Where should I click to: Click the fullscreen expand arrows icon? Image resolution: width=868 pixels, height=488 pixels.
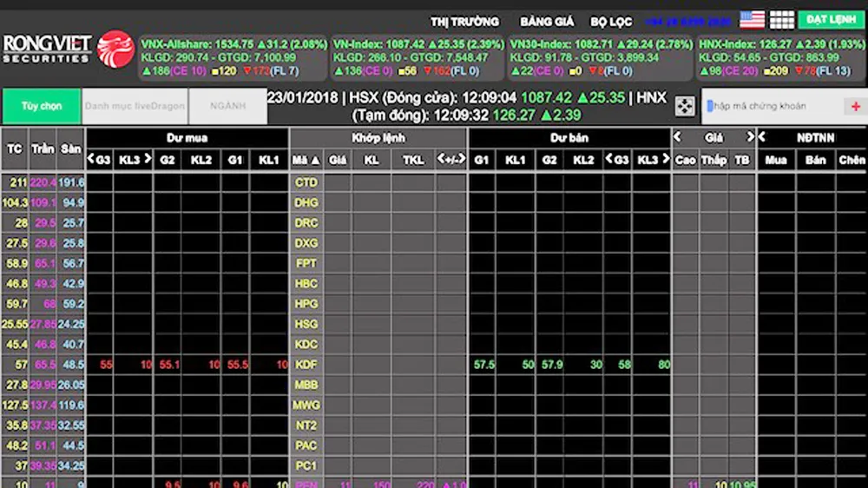coord(685,106)
